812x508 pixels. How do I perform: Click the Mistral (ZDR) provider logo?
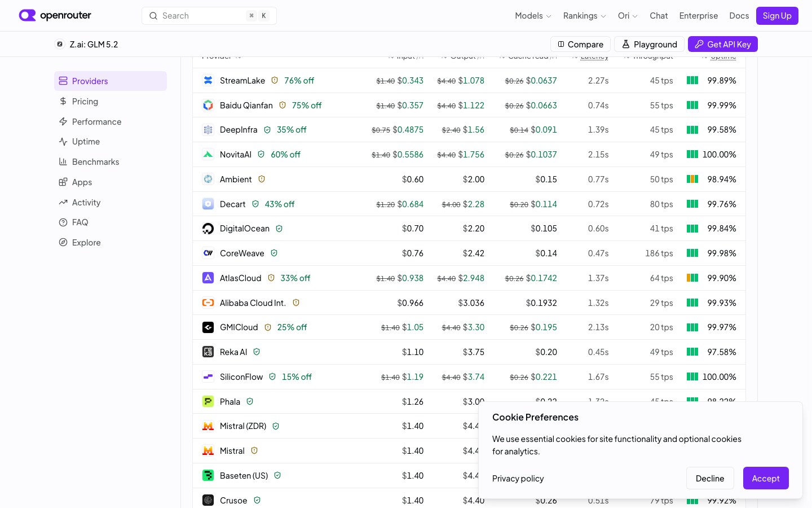[x=208, y=426]
